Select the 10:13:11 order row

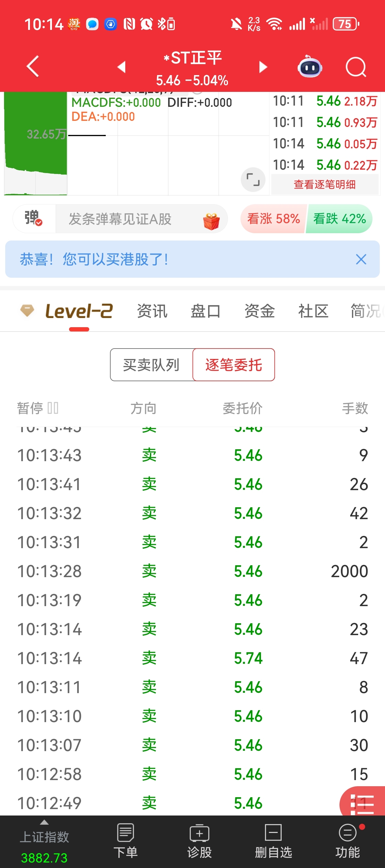[x=192, y=687]
